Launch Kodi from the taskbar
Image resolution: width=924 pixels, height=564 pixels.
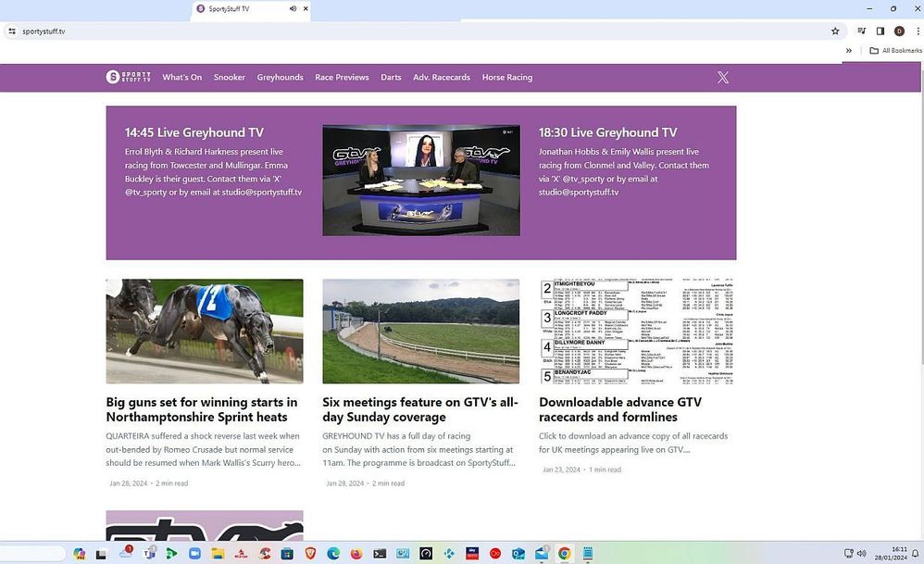coord(449,554)
